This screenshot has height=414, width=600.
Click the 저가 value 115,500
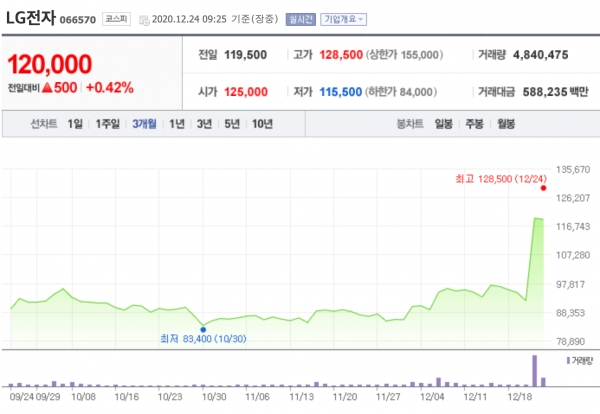pyautogui.click(x=341, y=92)
